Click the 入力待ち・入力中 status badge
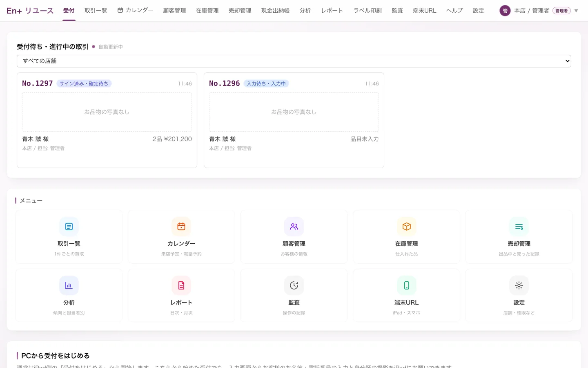The height and width of the screenshot is (368, 588). click(x=266, y=83)
